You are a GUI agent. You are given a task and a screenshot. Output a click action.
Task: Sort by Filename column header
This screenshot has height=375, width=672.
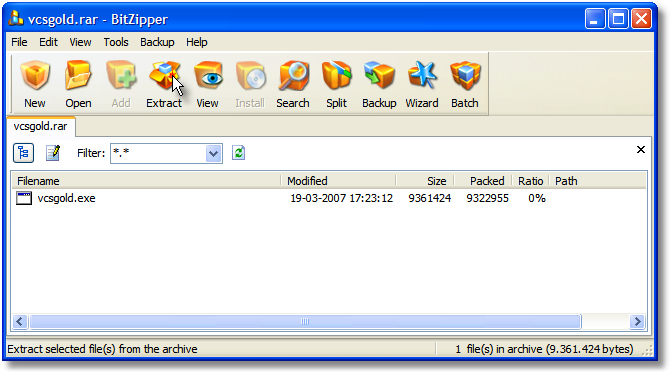(146, 181)
